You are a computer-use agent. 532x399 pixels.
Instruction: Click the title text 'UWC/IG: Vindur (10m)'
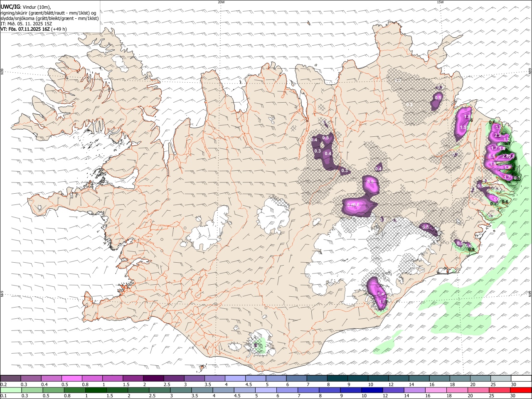tap(25, 7)
